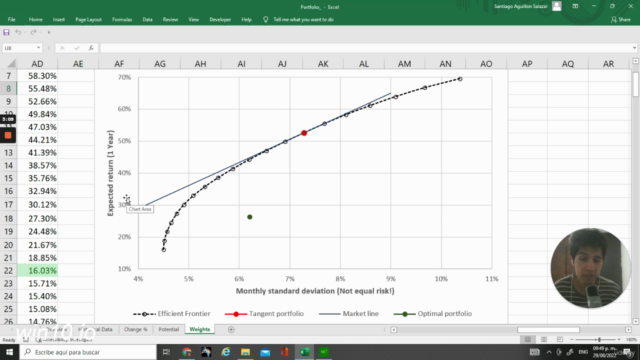This screenshot has width=640, height=360.
Task: Expand the formula bar chevron
Action: (x=634, y=48)
